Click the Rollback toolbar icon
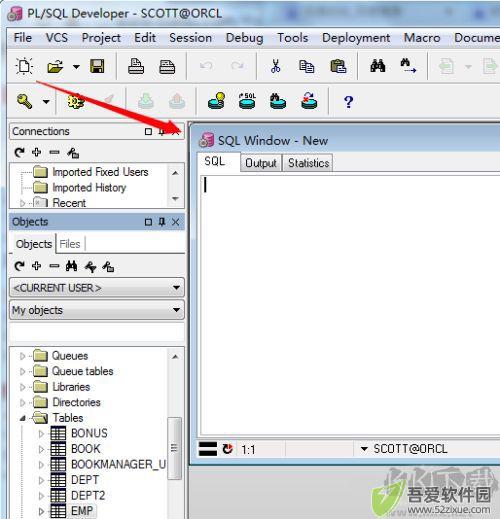The height and width of the screenshot is (519, 500). click(x=177, y=101)
